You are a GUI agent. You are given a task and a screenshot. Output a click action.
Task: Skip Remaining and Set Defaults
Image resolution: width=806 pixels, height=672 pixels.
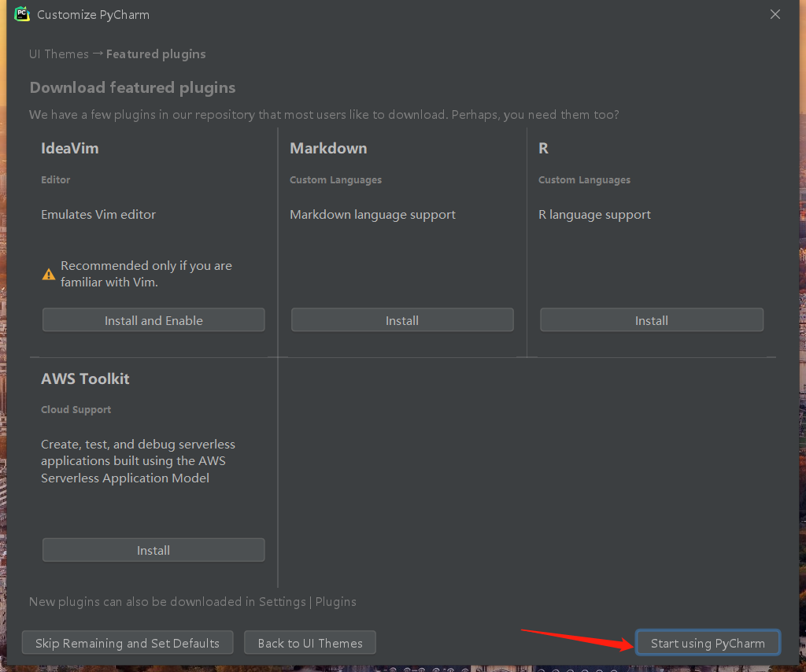pyautogui.click(x=128, y=643)
